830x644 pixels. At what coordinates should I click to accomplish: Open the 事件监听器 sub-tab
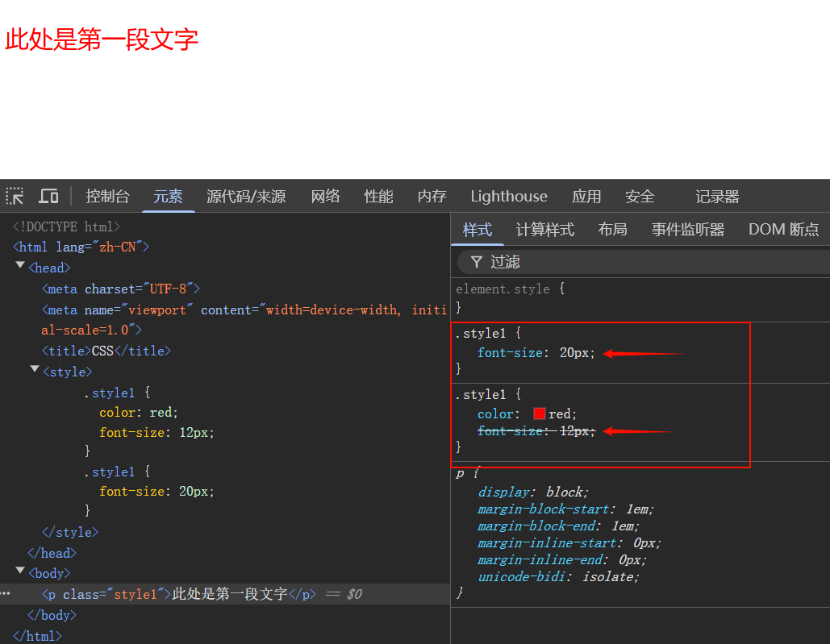688,230
